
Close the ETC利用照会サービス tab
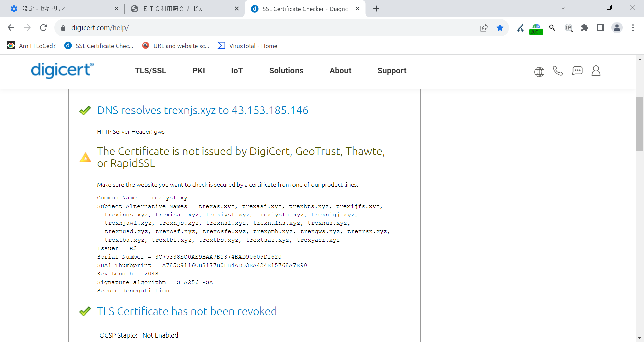[237, 9]
